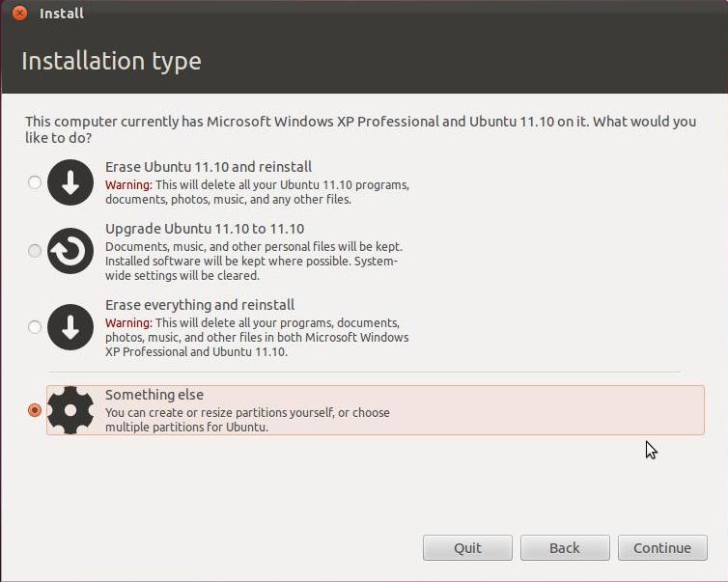Click the 'This computer currently has' question text
This screenshot has height=582, width=728.
coord(360,129)
